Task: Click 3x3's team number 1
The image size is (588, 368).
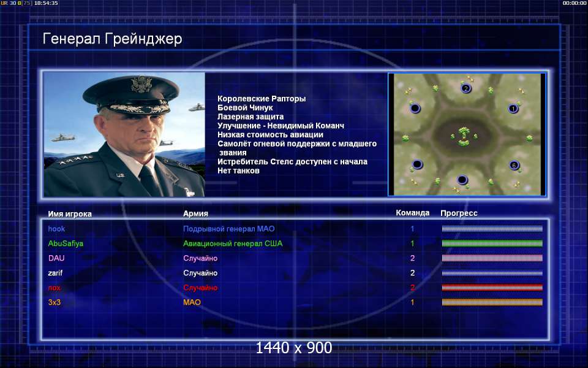Action: 412,302
